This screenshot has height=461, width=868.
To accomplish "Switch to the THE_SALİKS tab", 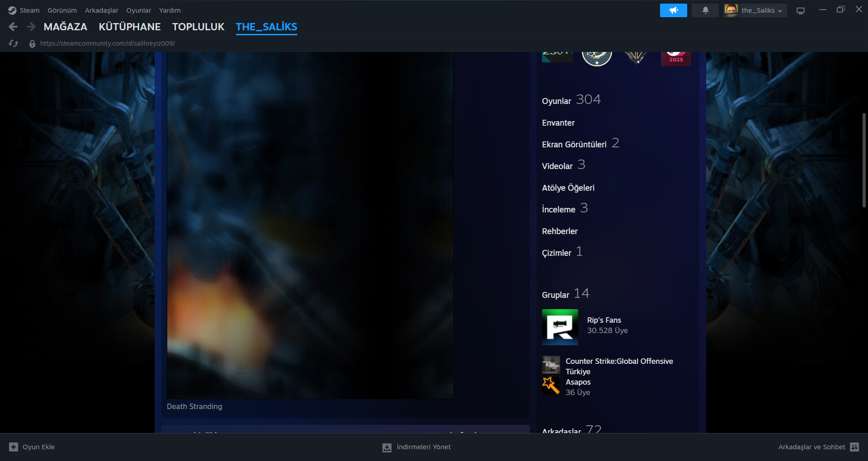I will 267,27.
